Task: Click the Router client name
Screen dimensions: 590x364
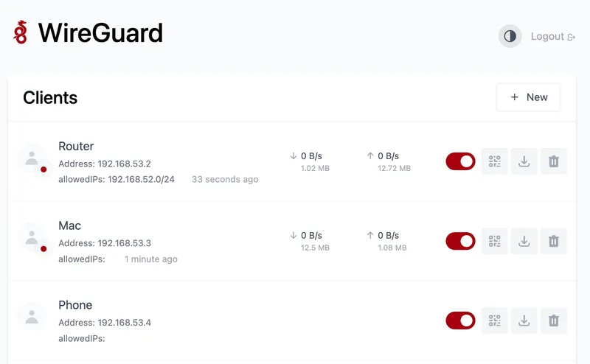Action: pos(76,146)
